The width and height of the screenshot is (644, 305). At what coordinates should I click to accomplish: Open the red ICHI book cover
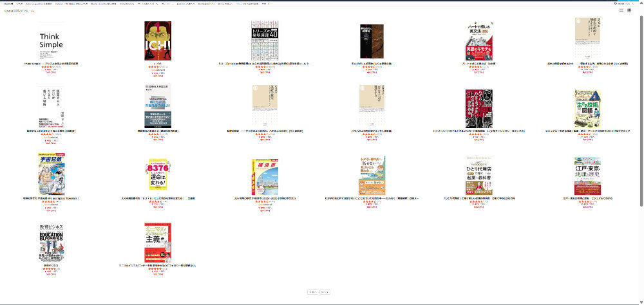click(x=158, y=41)
